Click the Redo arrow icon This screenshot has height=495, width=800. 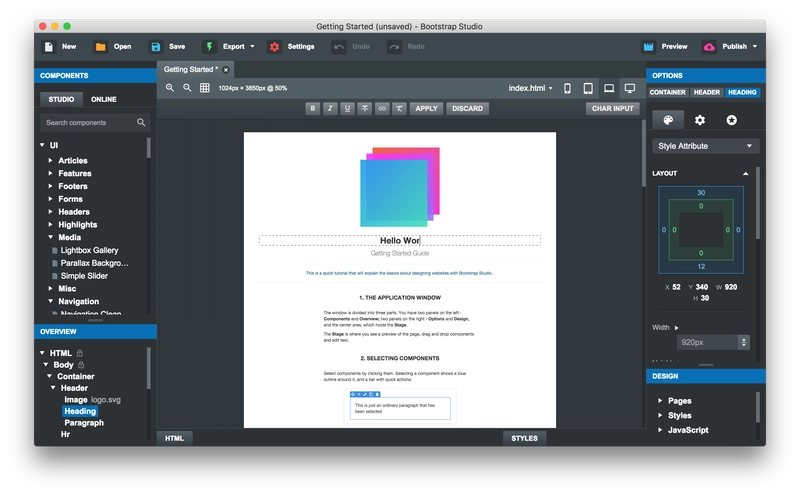pyautogui.click(x=394, y=46)
